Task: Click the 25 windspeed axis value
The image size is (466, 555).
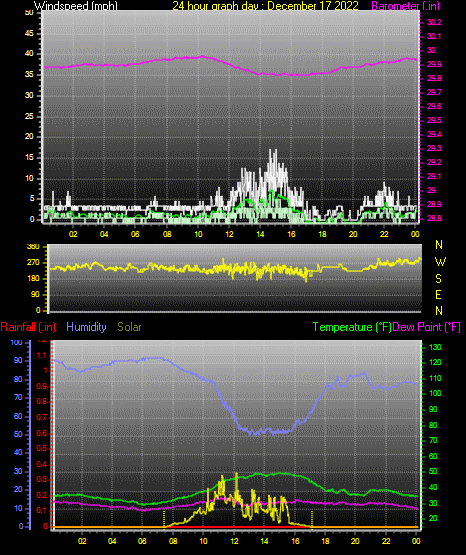Action: (29, 116)
